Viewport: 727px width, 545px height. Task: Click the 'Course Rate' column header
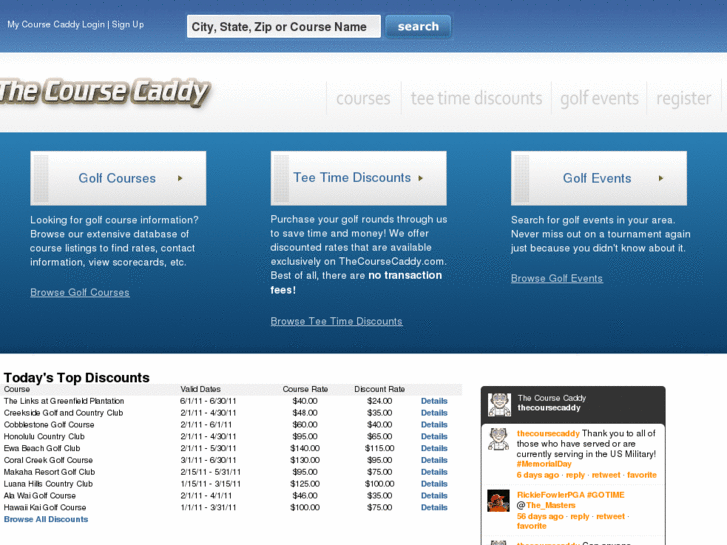click(x=305, y=389)
